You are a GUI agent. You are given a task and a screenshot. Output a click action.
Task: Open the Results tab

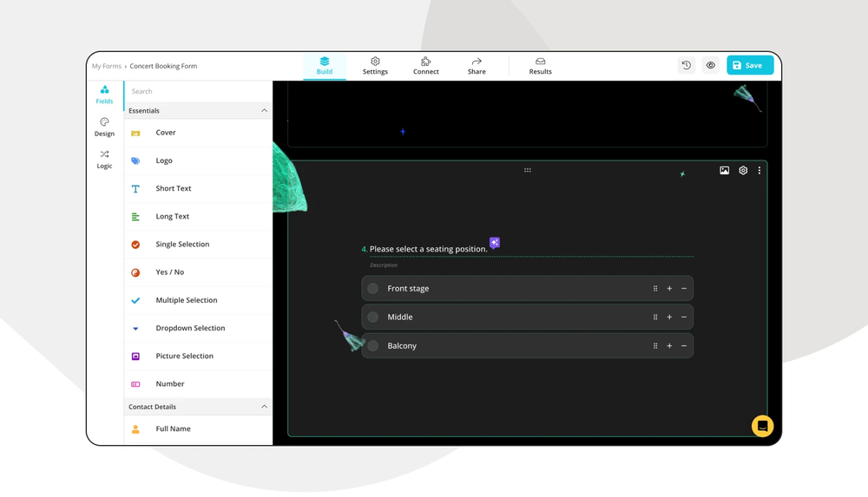point(540,66)
